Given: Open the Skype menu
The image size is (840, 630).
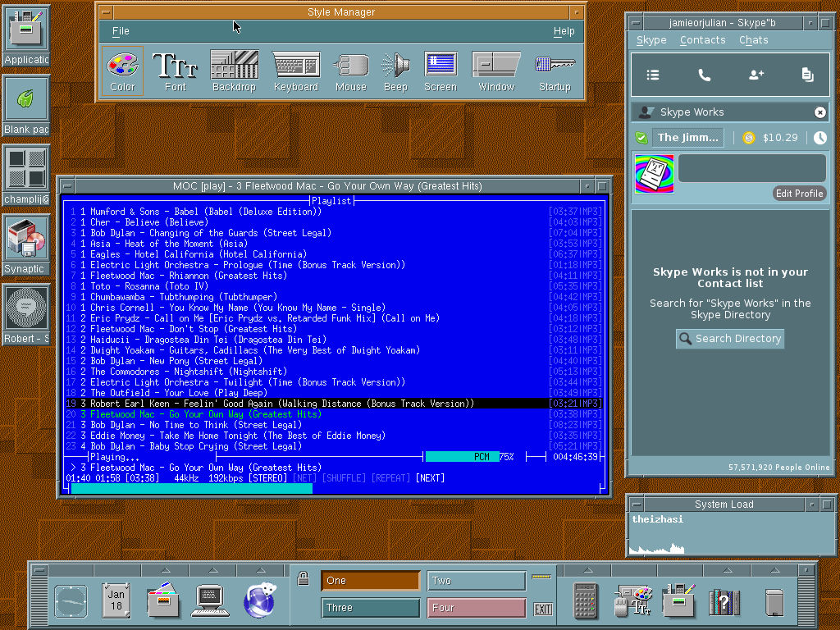Looking at the screenshot, I should (x=651, y=39).
